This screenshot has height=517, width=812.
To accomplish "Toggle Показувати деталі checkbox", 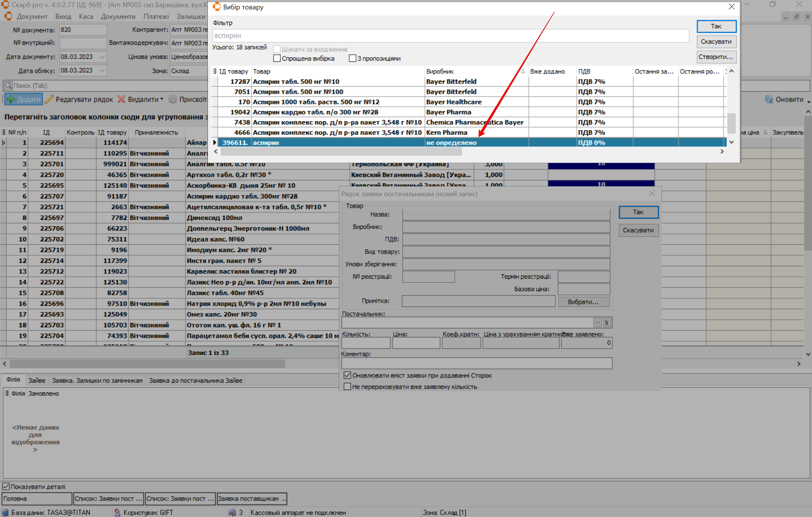I will click(6, 486).
